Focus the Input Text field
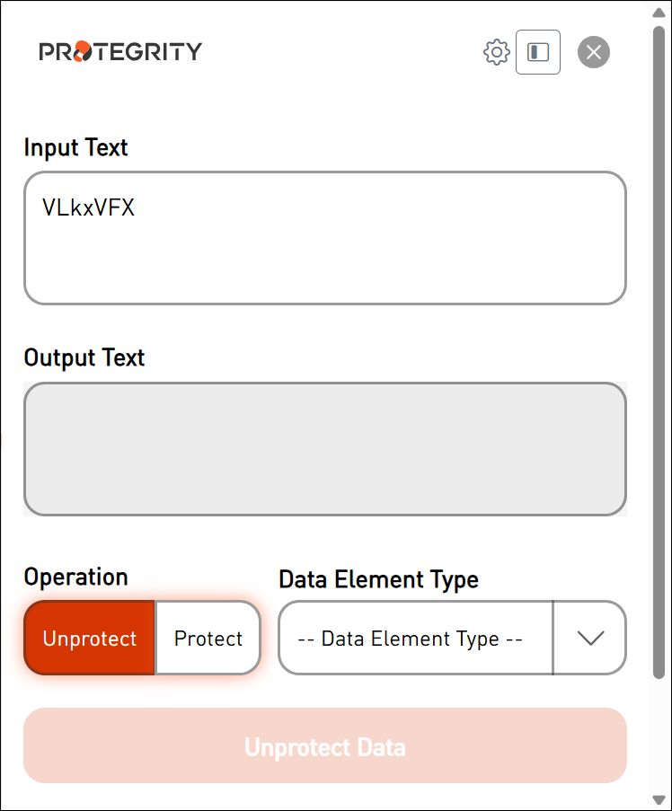Viewport: 672px width, 811px height. click(324, 256)
